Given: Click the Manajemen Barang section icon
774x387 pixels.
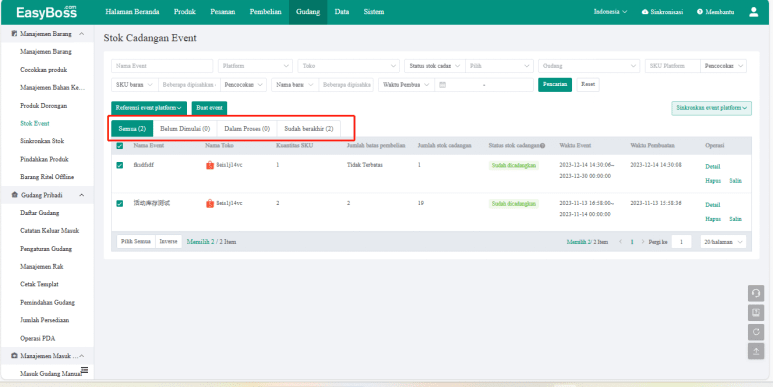Looking at the screenshot, I should 14,34.
